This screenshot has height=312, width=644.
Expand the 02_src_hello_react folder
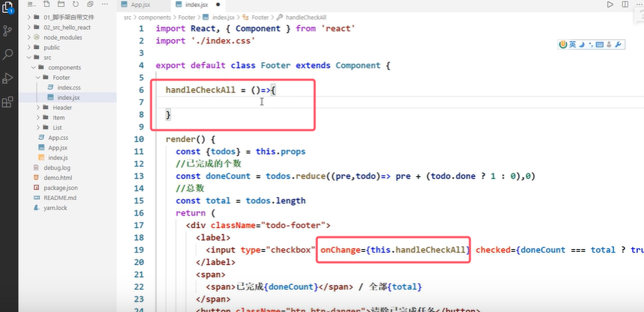pos(68,27)
